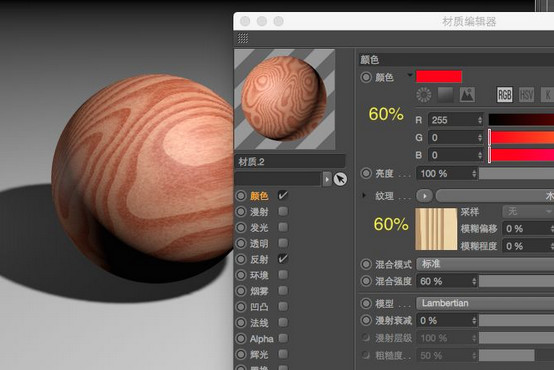Click the color wheel mode icon
Image resolution: width=554 pixels, height=370 pixels.
tap(423, 95)
